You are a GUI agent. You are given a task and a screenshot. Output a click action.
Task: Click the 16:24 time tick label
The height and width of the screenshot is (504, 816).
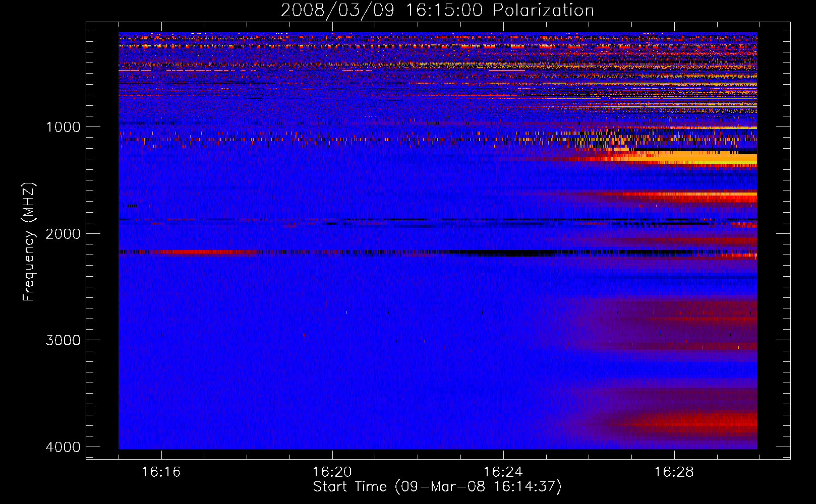(x=503, y=472)
